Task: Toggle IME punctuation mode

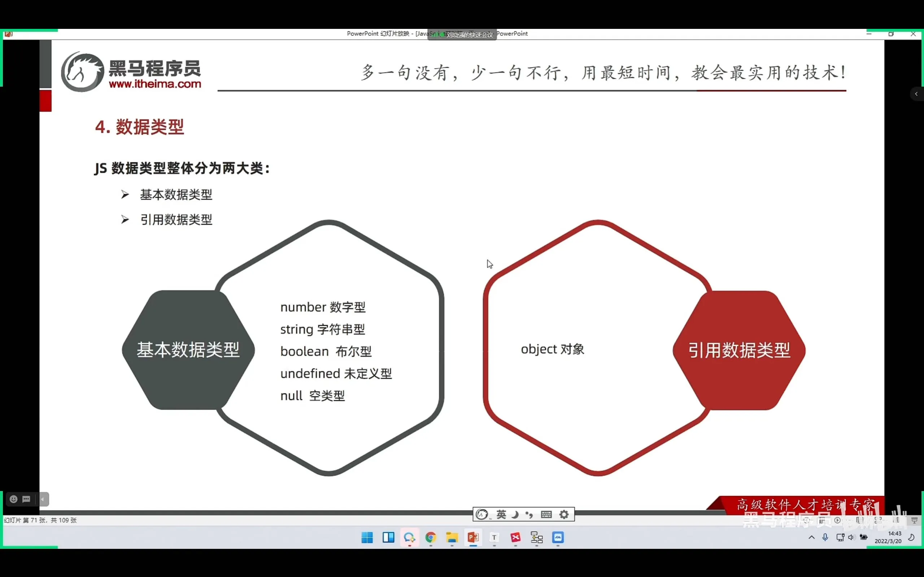Action: coord(529,515)
